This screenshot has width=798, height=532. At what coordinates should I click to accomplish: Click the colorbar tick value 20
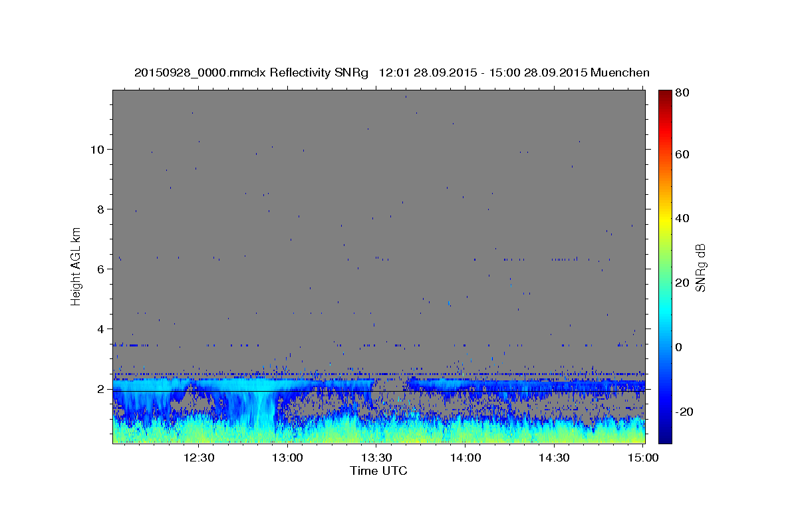pos(684,283)
